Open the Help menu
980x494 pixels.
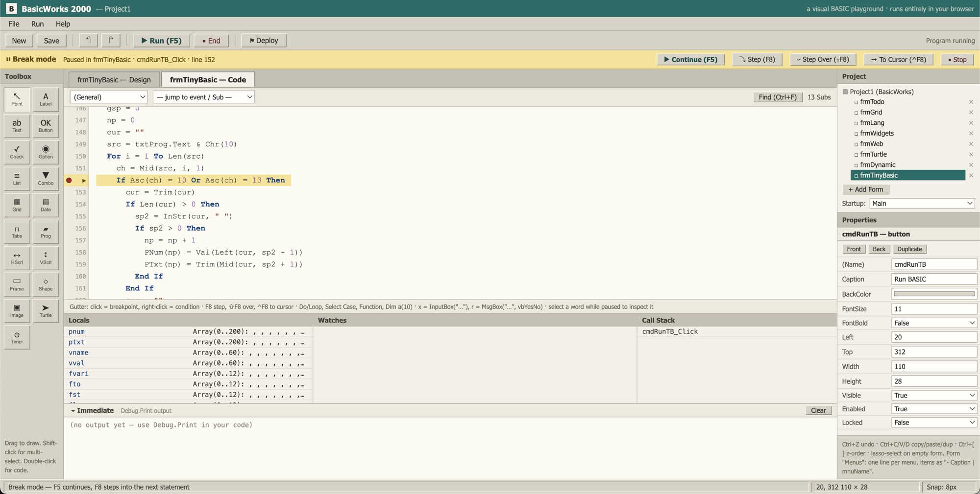63,24
